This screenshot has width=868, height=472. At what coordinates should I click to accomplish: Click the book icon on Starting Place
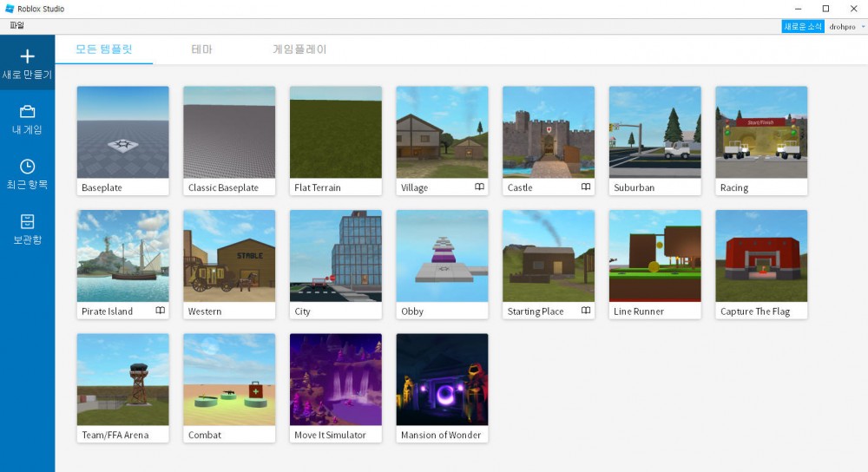pyautogui.click(x=586, y=311)
